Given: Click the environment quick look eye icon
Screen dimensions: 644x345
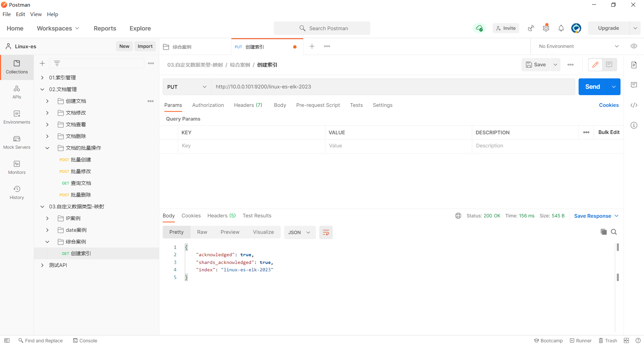Looking at the screenshot, I should pos(634,46).
